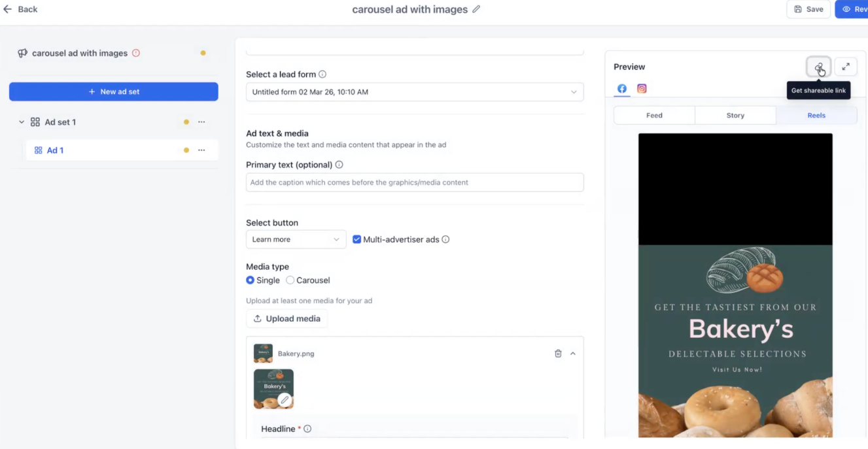
Task: Switch the preview to the Feed tab
Action: (654, 116)
